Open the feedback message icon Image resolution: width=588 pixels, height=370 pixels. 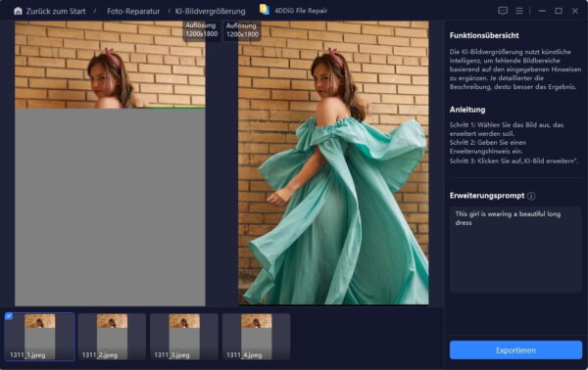click(x=503, y=11)
